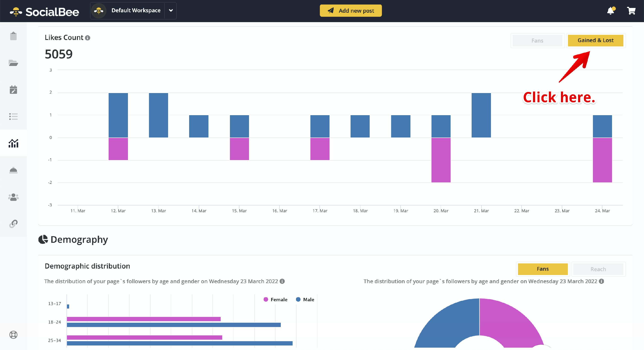Expand the Default Workspace dropdown arrow
Image resolution: width=644 pixels, height=350 pixels.
click(x=171, y=11)
